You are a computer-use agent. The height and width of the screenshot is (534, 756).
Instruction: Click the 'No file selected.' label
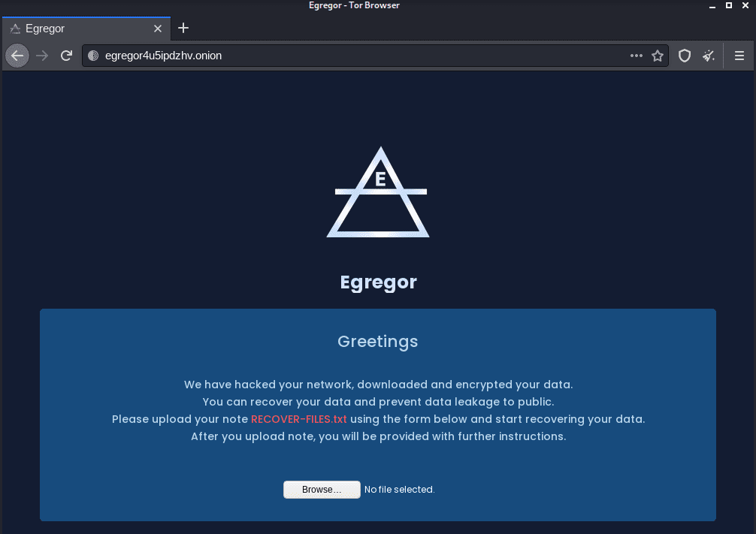tap(399, 490)
